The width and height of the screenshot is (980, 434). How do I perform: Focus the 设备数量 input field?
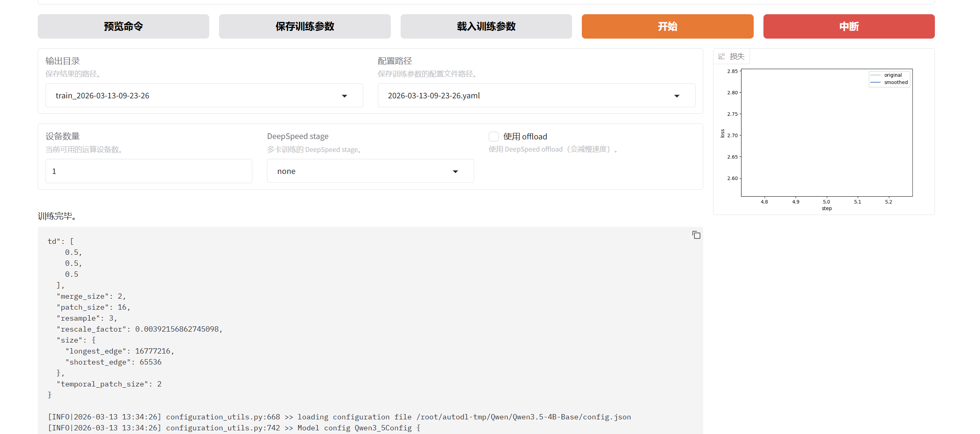coord(149,171)
